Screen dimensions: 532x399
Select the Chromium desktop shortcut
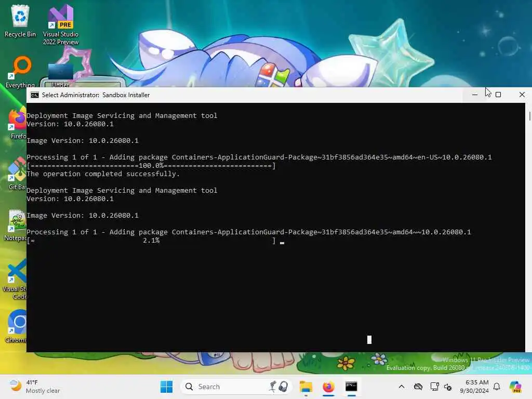click(x=16, y=326)
